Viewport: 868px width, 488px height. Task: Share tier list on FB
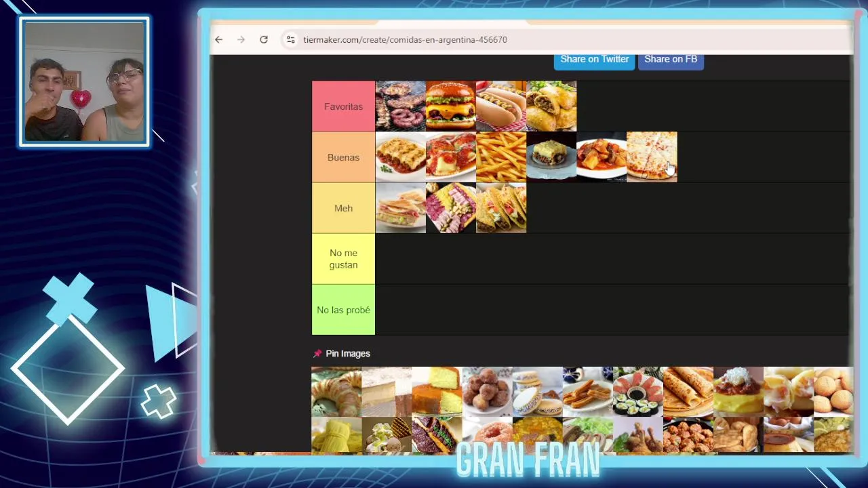point(671,60)
